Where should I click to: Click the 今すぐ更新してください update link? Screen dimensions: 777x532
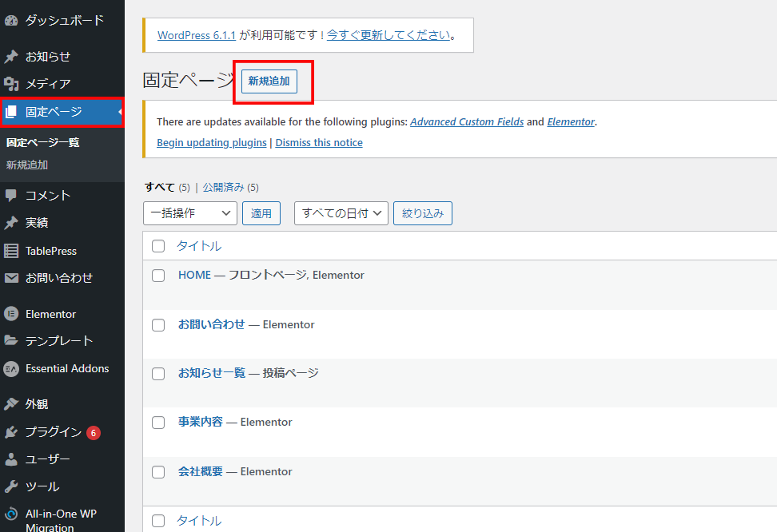[388, 35]
